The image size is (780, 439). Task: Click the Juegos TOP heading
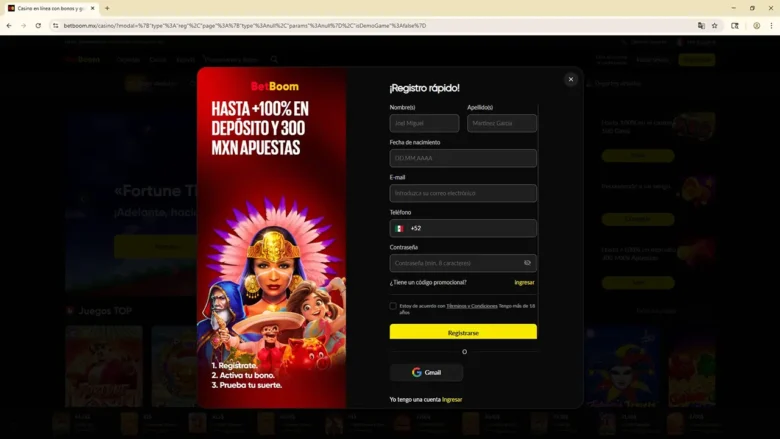[x=105, y=311]
